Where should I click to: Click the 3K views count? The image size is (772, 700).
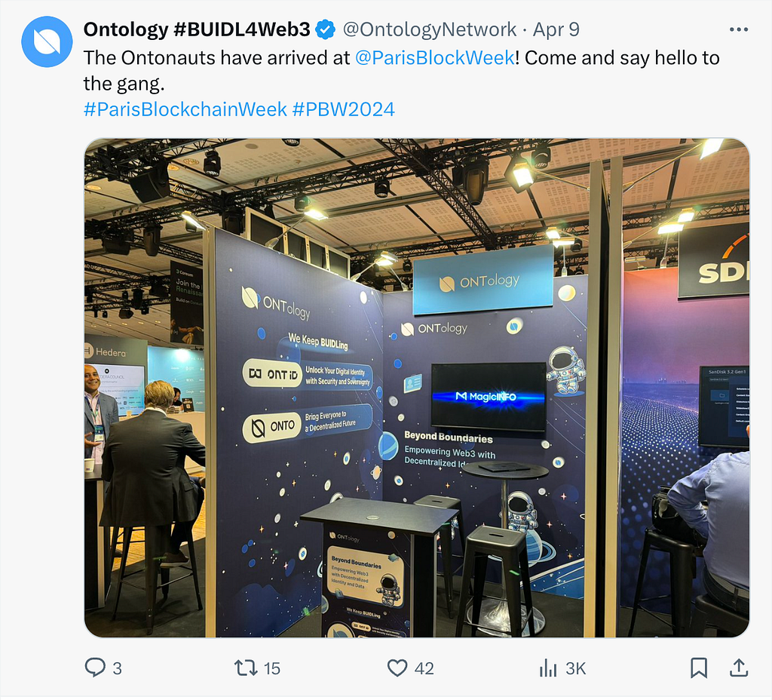click(x=575, y=668)
